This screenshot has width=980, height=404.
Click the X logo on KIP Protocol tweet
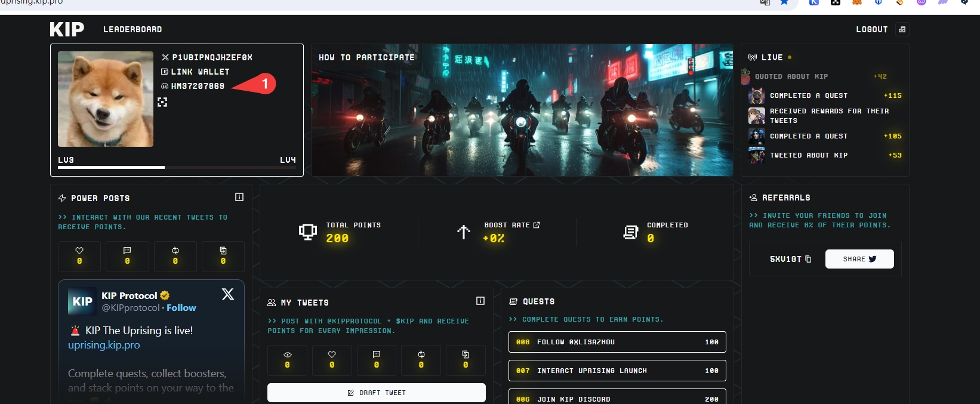(227, 294)
